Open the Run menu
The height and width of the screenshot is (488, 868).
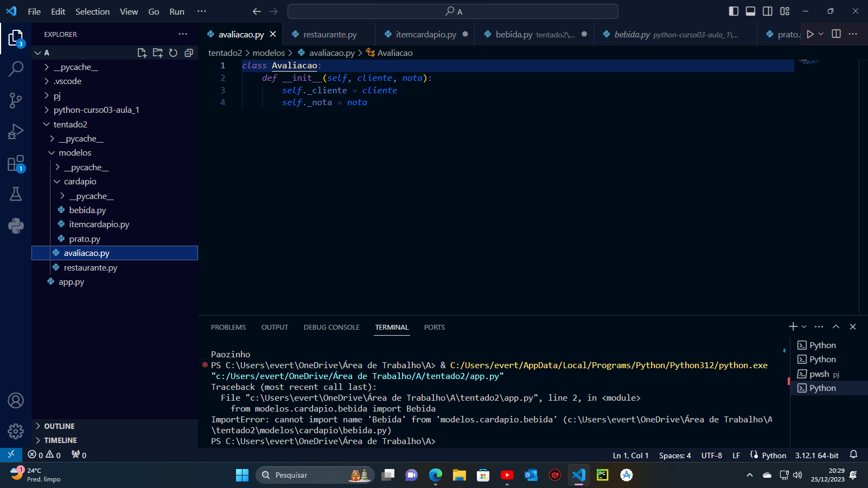click(x=177, y=11)
